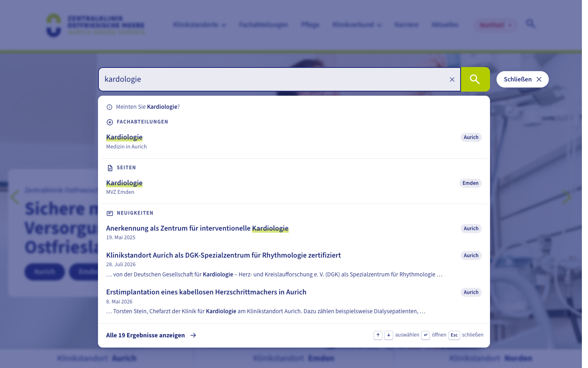Select Klinikstandort Norden tab at bottom

point(490,359)
